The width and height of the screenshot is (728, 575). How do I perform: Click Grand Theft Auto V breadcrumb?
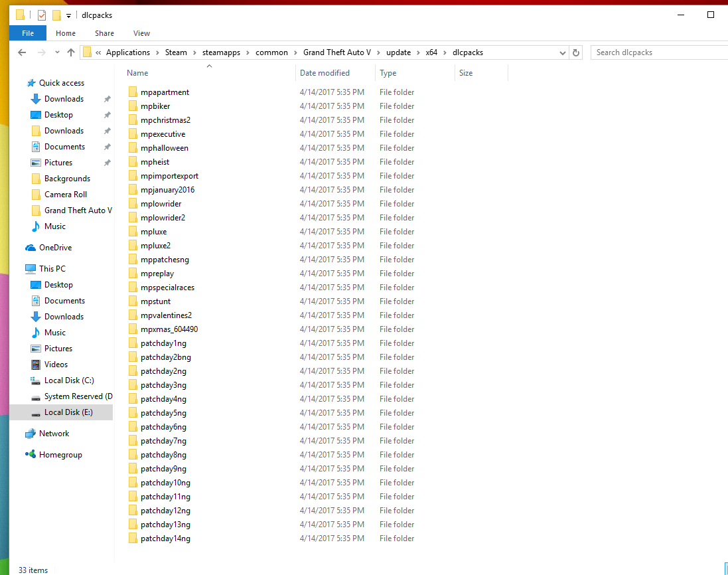point(337,52)
